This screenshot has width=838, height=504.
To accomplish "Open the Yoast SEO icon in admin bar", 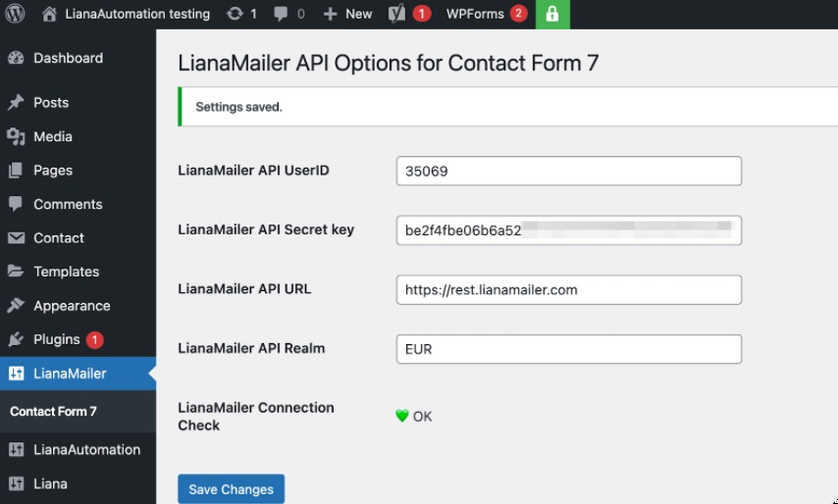I will click(396, 14).
